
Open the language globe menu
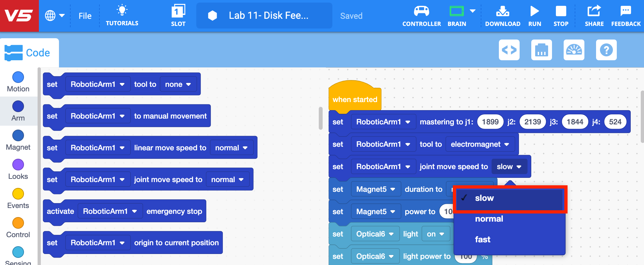click(55, 16)
